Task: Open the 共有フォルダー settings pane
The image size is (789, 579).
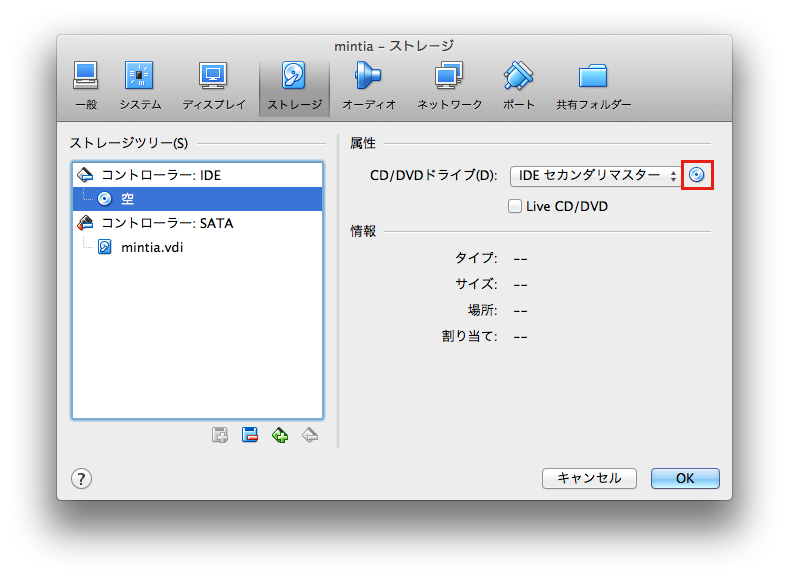Action: [x=593, y=85]
